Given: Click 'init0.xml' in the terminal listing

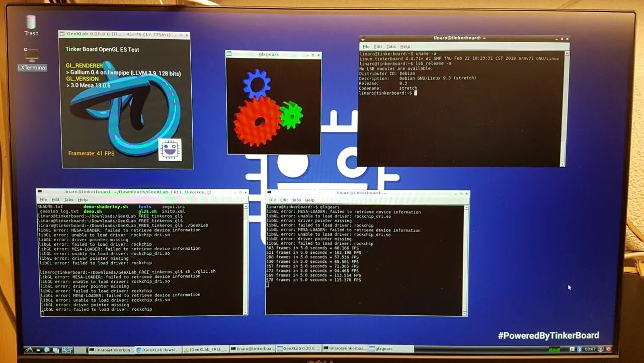Looking at the screenshot, I should (x=173, y=211).
